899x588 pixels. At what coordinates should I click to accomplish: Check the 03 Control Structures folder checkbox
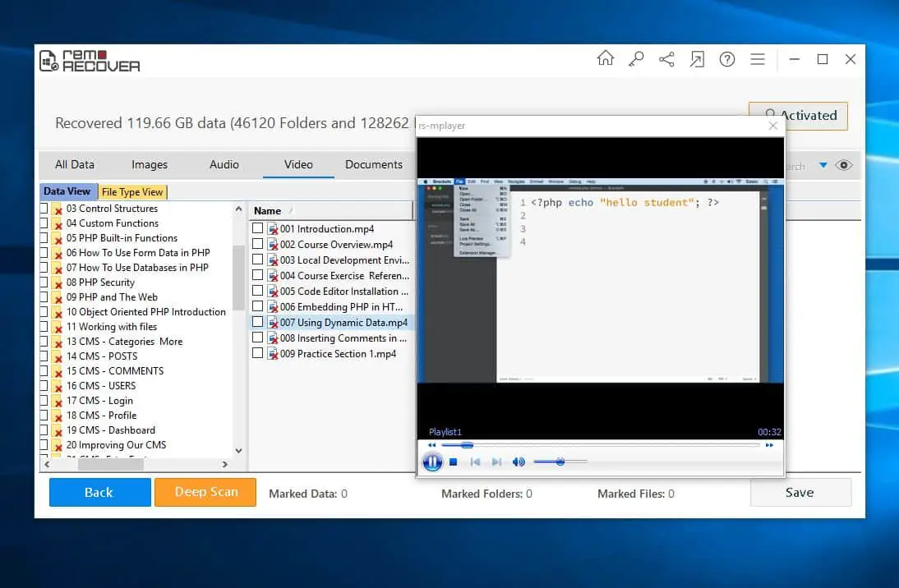click(44, 208)
